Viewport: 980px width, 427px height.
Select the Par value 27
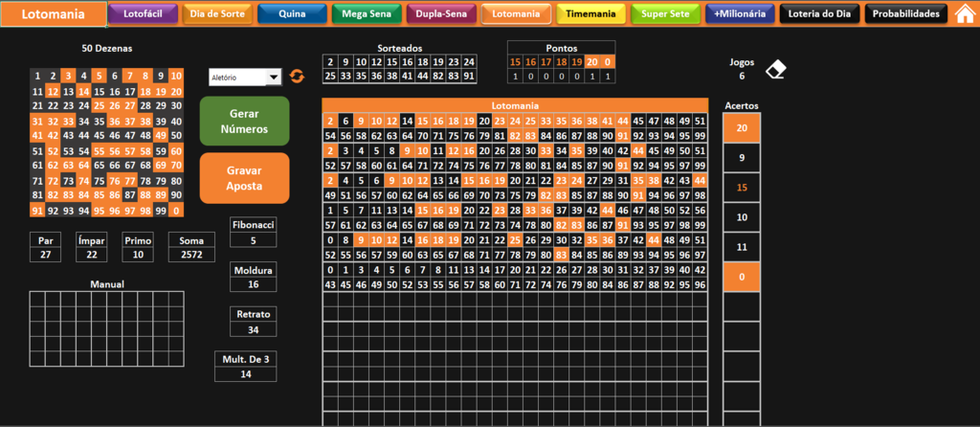click(x=46, y=255)
